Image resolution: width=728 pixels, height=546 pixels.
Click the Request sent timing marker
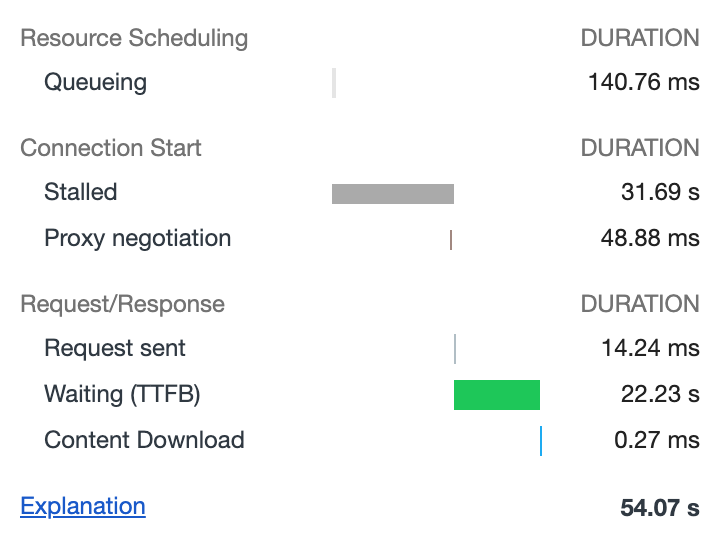(455, 349)
